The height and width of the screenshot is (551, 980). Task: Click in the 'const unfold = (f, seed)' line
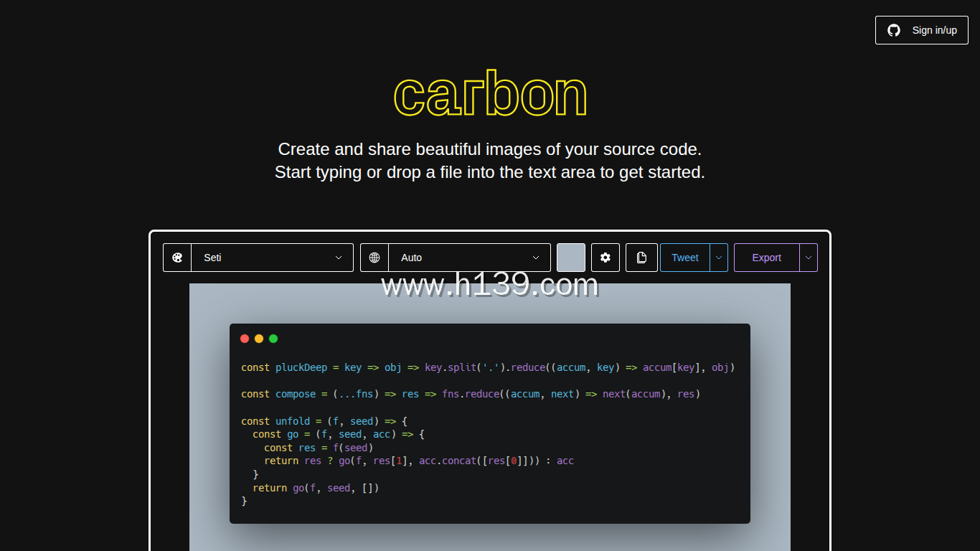click(324, 421)
